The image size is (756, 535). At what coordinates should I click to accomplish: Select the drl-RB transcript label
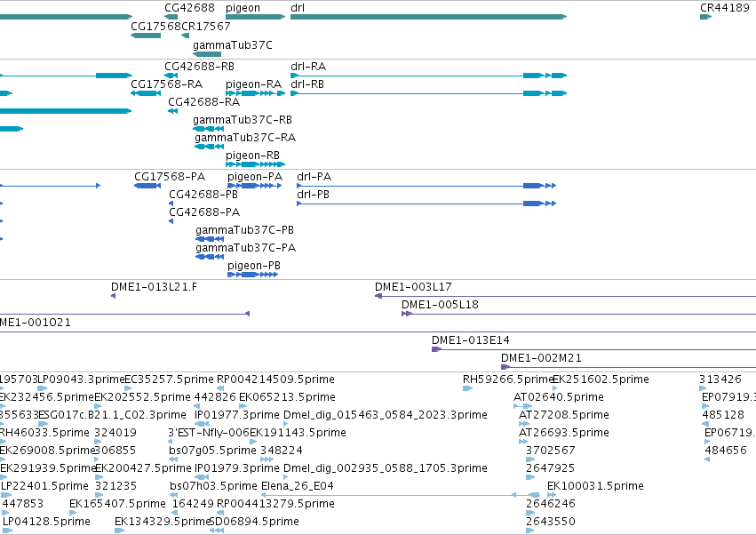(x=307, y=84)
